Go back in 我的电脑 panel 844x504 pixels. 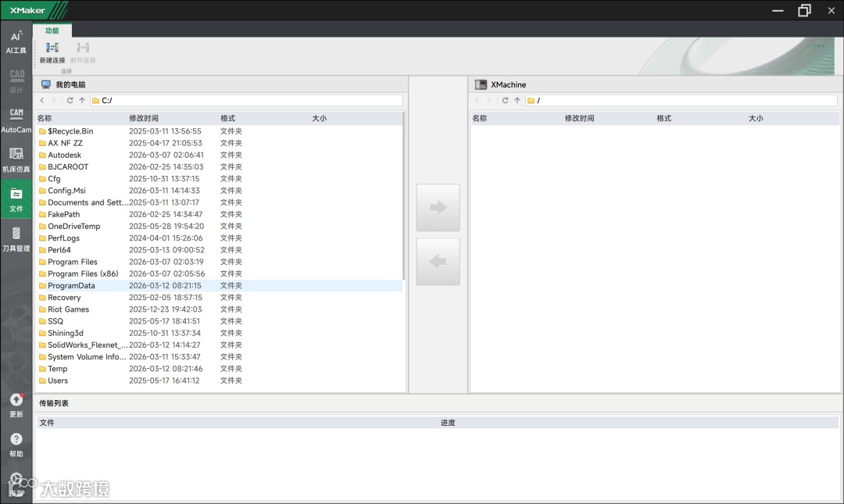tap(42, 100)
